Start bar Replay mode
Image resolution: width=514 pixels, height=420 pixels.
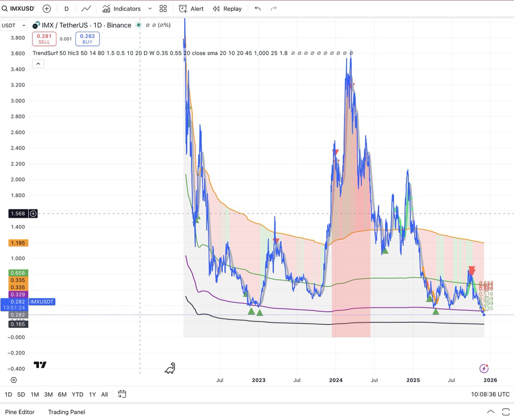coord(227,8)
